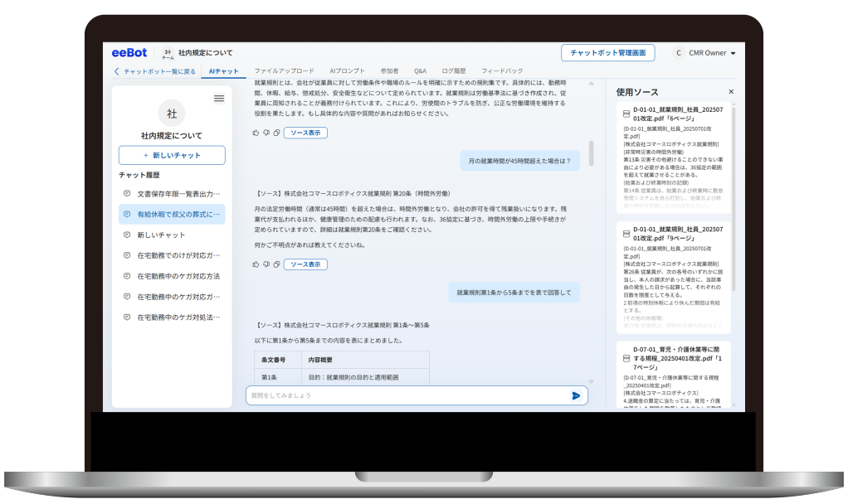Click the send message paper plane icon

575,396
